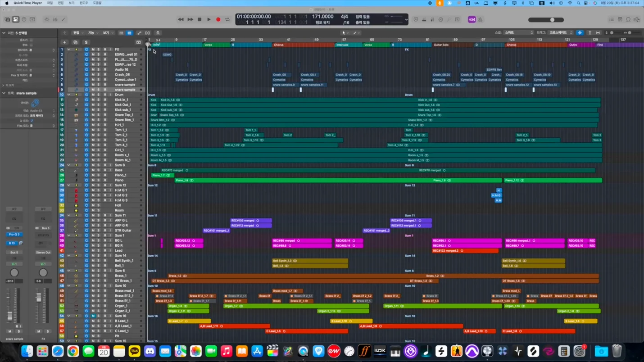The height and width of the screenshot is (362, 644).
Task: Unmute the Sum 16 track
Action: click(93, 316)
